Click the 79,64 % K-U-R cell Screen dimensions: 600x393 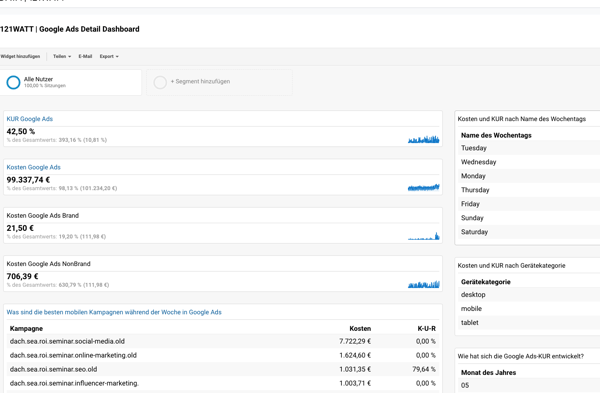[424, 369]
